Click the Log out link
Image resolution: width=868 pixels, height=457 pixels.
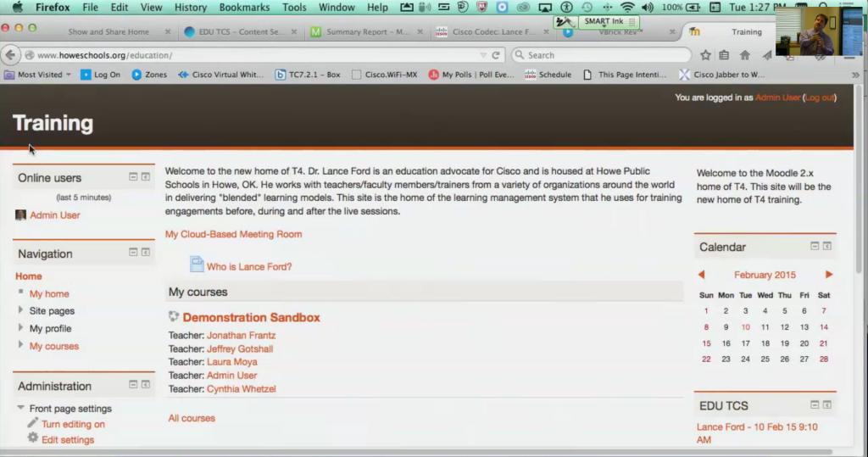click(x=819, y=98)
